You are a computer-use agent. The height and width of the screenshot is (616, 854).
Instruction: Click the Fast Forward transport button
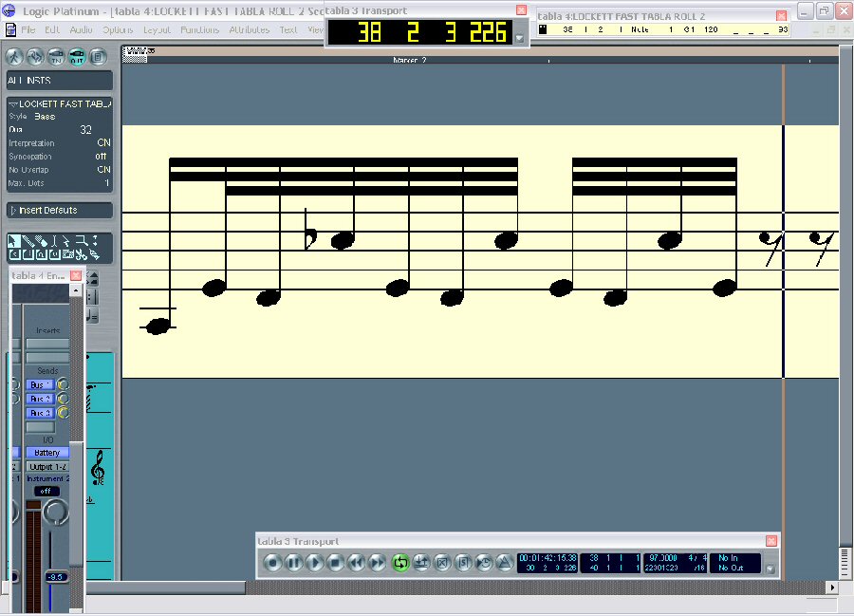377,563
